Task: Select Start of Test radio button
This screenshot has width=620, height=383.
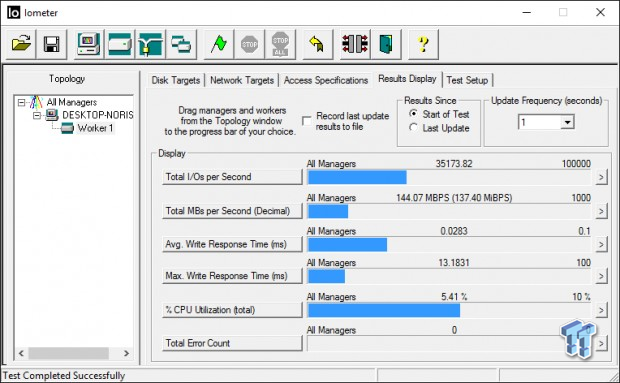Action: click(413, 114)
